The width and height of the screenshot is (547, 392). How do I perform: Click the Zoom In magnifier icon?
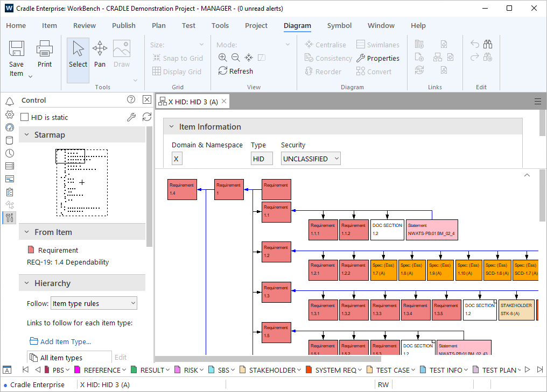(222, 58)
